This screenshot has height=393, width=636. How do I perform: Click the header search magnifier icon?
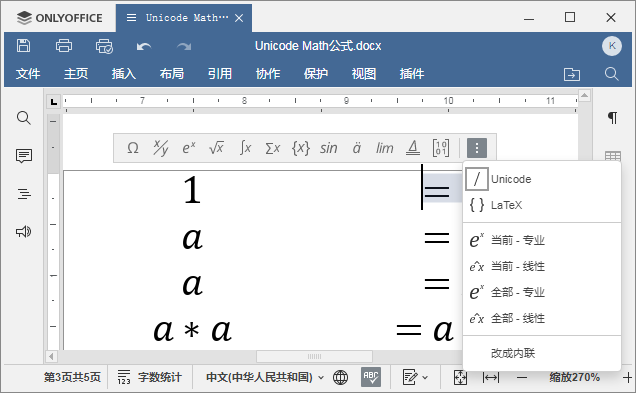pos(611,74)
